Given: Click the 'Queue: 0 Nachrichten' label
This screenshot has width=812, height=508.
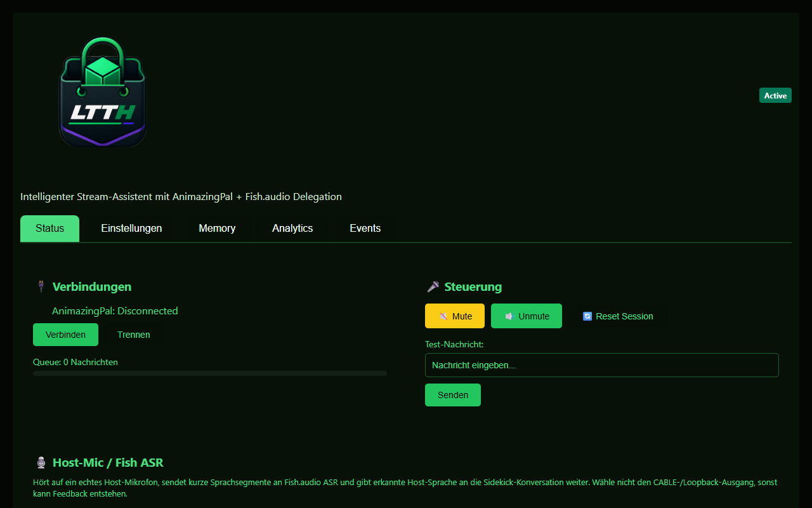Looking at the screenshot, I should tap(75, 362).
